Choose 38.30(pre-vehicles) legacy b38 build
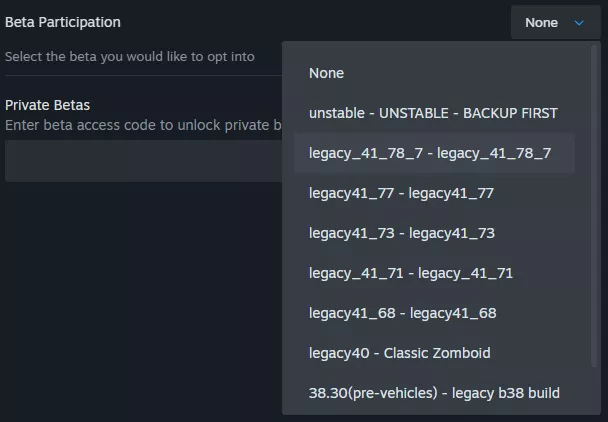Viewport: 608px width, 422px height. pos(434,393)
